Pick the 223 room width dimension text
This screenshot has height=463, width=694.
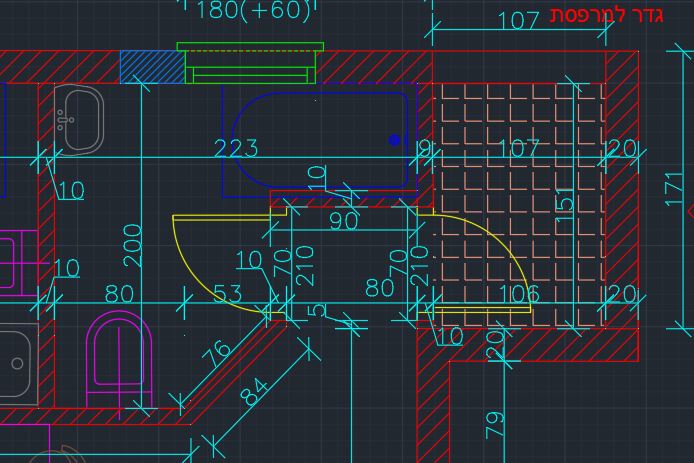tap(236, 148)
